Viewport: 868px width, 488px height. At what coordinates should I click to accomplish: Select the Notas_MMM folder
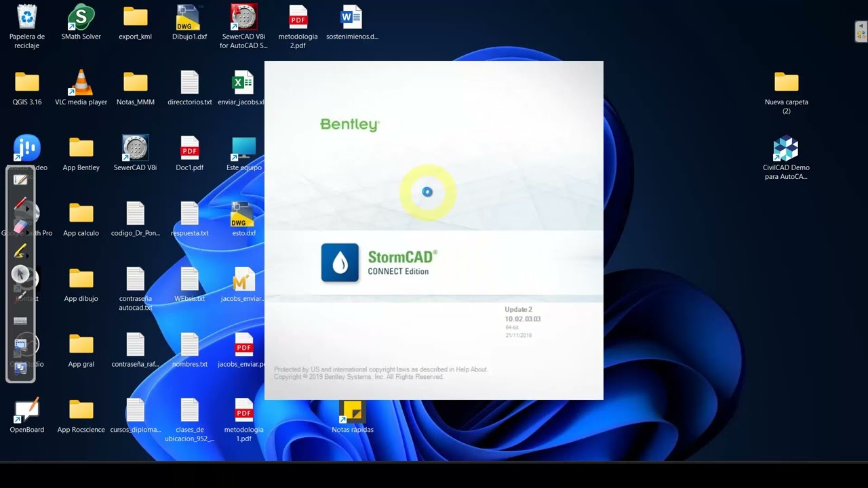[136, 88]
